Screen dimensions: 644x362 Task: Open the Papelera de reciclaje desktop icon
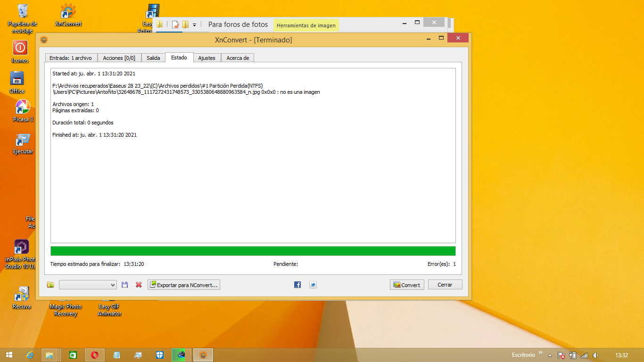tap(22, 19)
